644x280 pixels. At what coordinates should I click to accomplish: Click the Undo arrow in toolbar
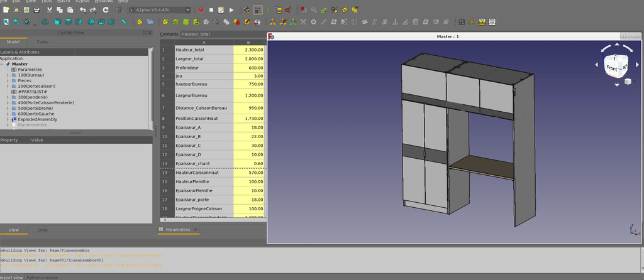tap(82, 10)
